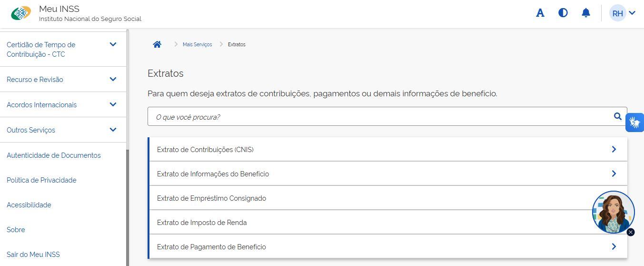Expand the Outros Serviços section

[113, 130]
